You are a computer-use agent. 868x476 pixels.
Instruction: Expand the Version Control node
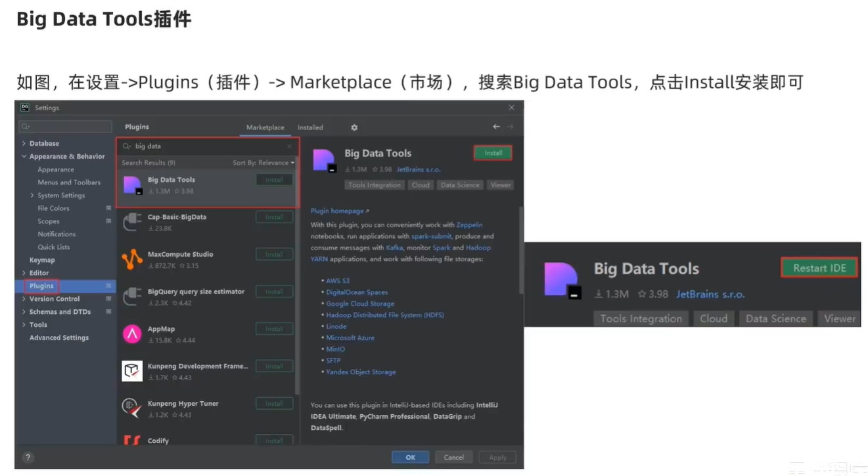click(x=24, y=299)
